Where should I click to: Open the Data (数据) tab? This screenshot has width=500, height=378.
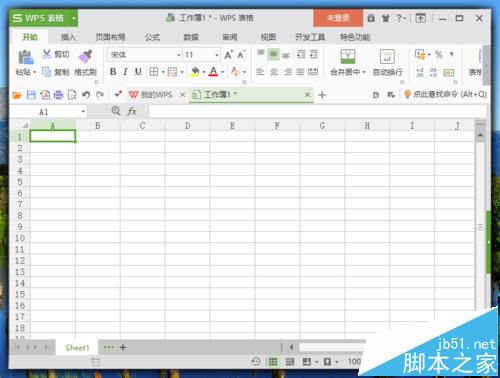click(191, 37)
